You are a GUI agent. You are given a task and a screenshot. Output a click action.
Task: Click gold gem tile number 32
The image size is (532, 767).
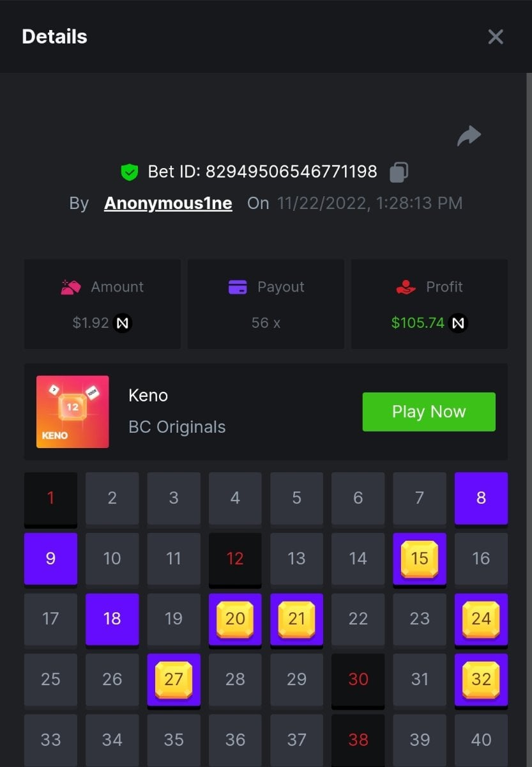481,679
